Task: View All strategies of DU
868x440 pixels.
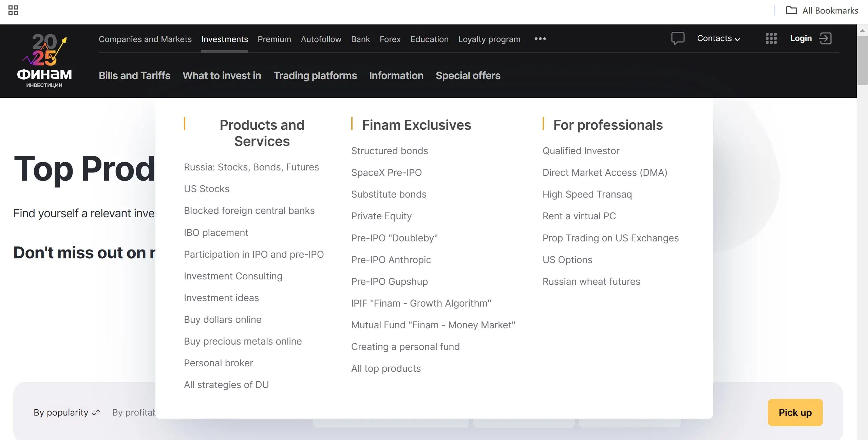Action: 226,385
